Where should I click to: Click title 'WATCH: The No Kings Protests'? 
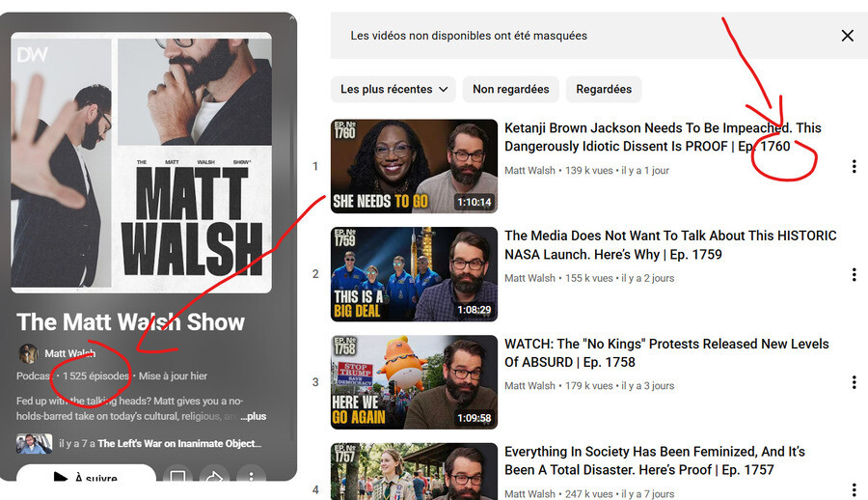(666, 352)
